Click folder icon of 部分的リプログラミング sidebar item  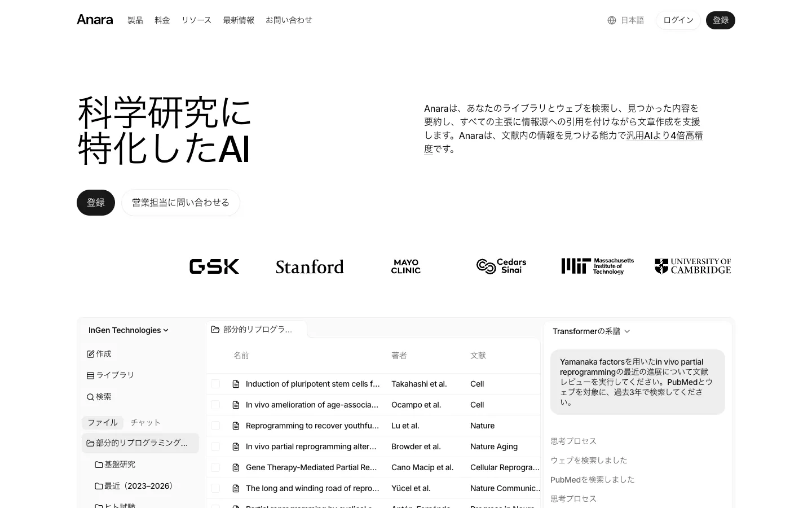point(90,443)
